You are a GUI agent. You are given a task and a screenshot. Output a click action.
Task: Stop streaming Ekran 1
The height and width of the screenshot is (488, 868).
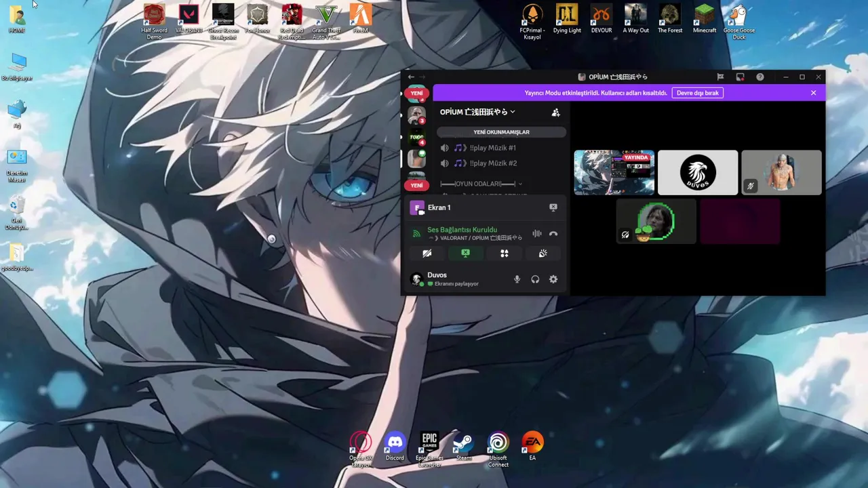point(553,207)
